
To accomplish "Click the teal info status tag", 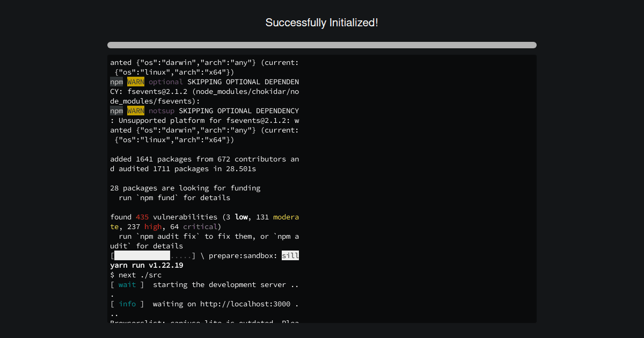I will point(127,304).
